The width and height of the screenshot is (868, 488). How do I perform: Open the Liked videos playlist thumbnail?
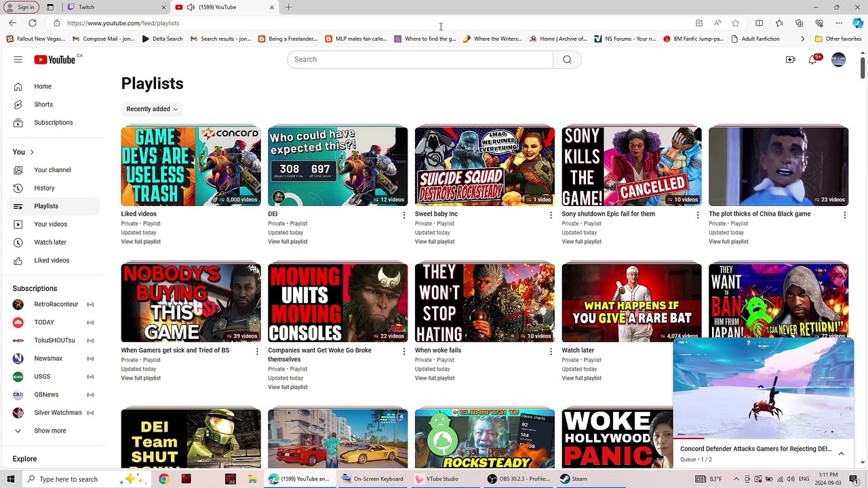(x=191, y=166)
